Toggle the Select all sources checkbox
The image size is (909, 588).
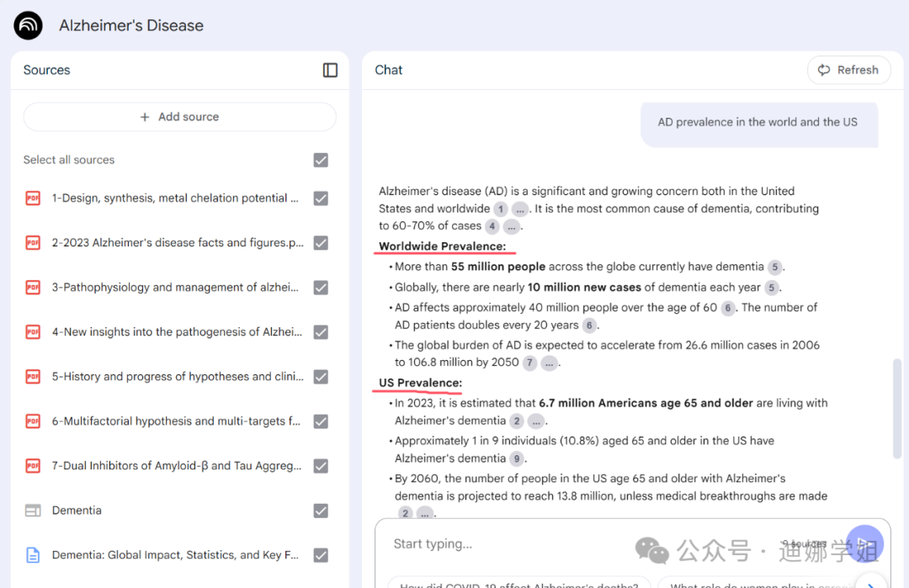321,160
